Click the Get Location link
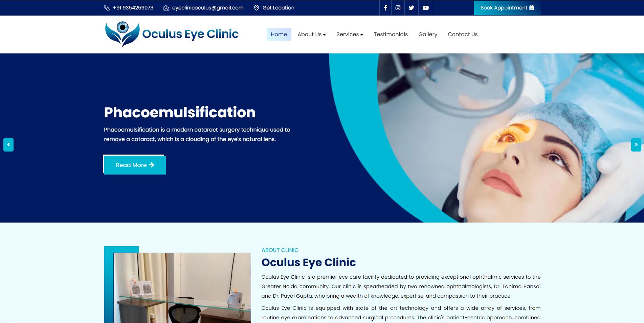Screen dimensions: 644x323 [x=278, y=8]
